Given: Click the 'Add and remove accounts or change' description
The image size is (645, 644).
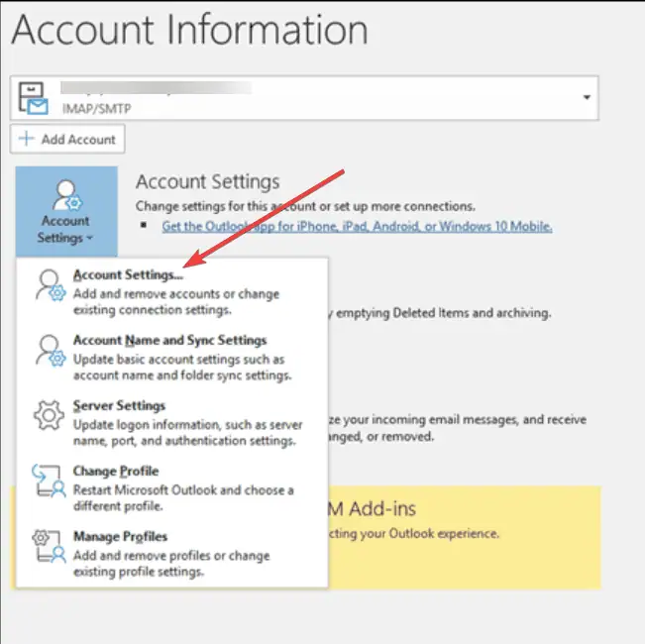Looking at the screenshot, I should pyautogui.click(x=176, y=294).
